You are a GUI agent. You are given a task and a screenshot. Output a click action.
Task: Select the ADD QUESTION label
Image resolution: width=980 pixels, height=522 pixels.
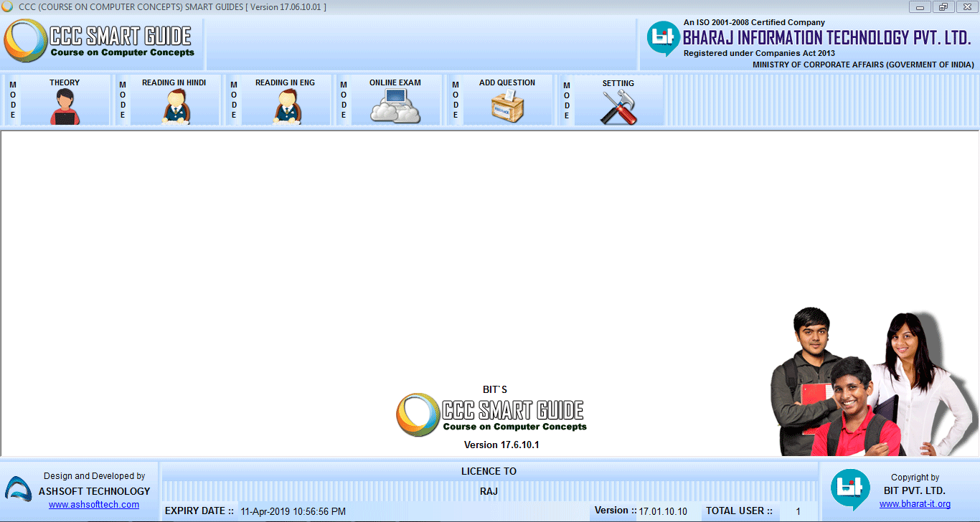point(507,82)
